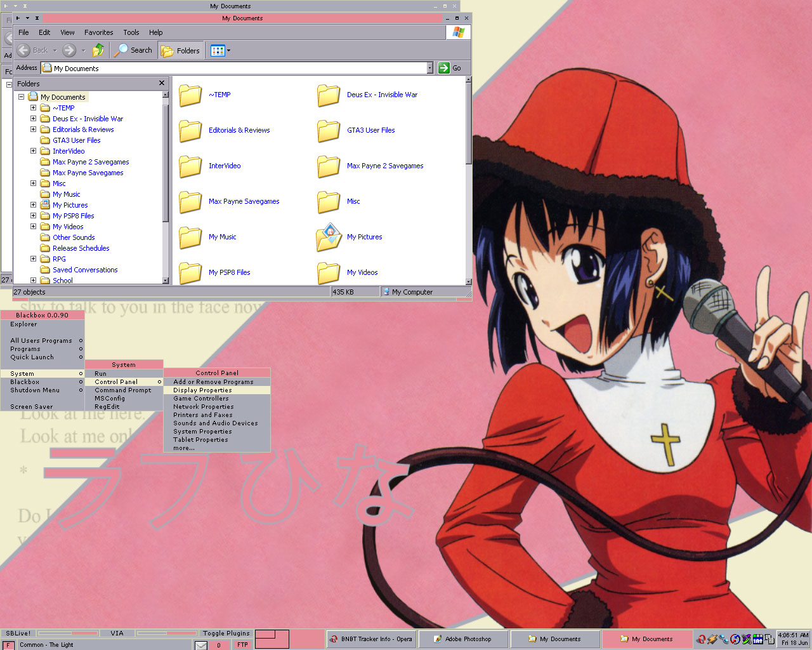812x650 pixels.
Task: Select My PSP8 Files folder icon
Action: 190,273
